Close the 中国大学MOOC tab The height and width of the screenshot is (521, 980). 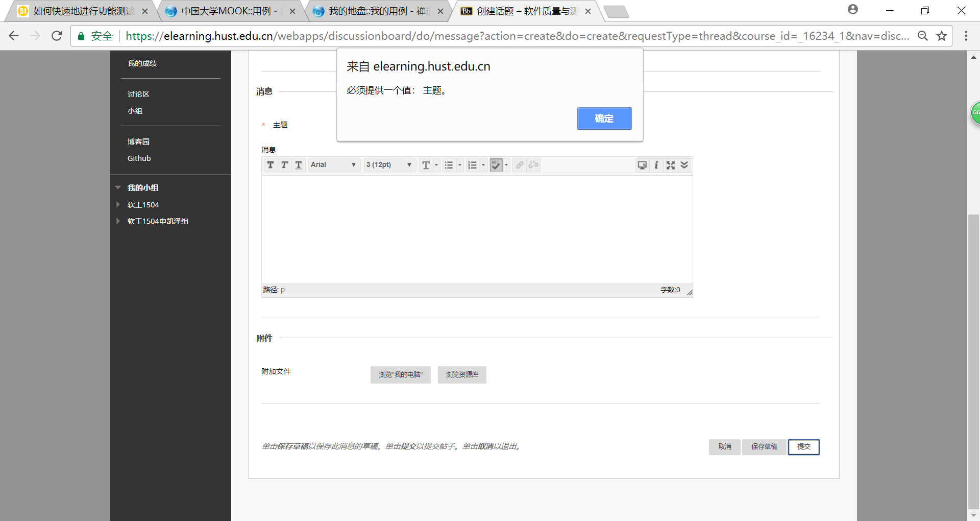[x=292, y=11]
